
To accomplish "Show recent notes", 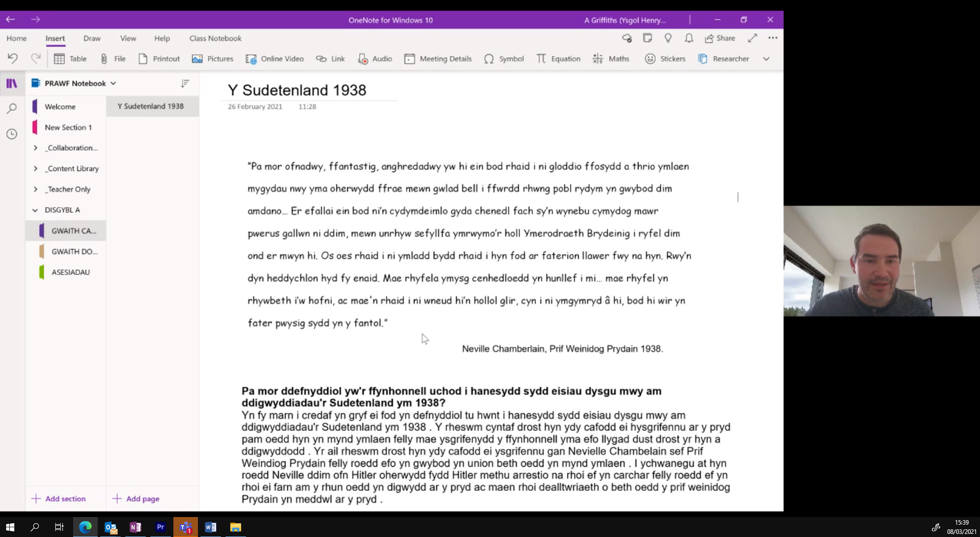I will (12, 134).
